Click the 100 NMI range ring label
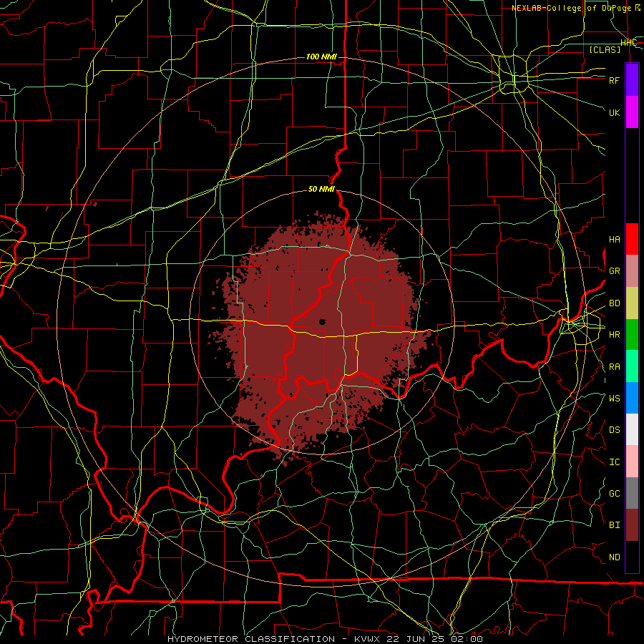Screen dimensions: 644x644 tap(321, 57)
